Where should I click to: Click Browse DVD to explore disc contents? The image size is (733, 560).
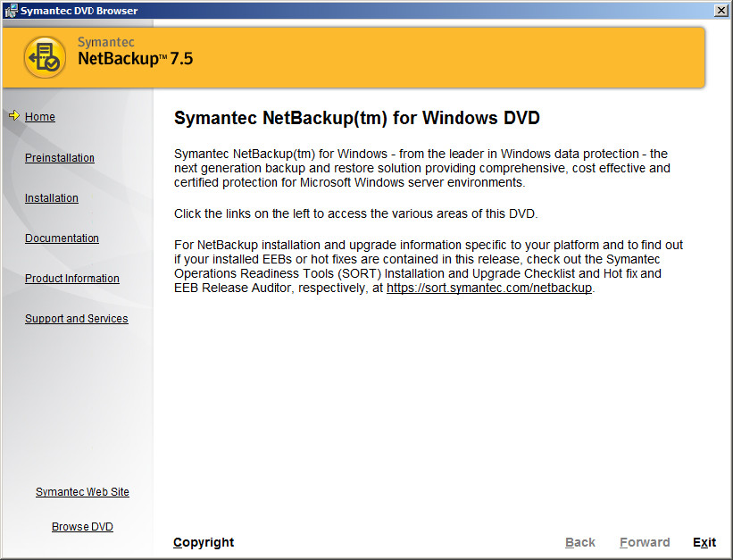pyautogui.click(x=82, y=526)
